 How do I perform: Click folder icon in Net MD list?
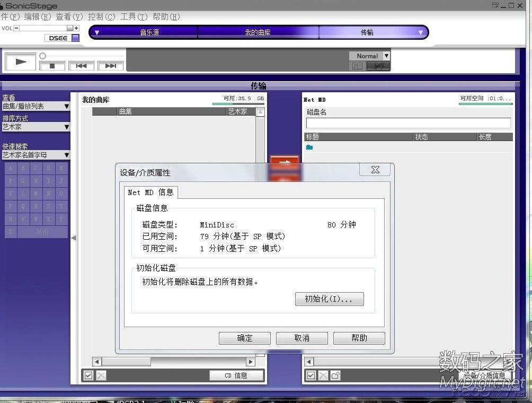coord(309,147)
